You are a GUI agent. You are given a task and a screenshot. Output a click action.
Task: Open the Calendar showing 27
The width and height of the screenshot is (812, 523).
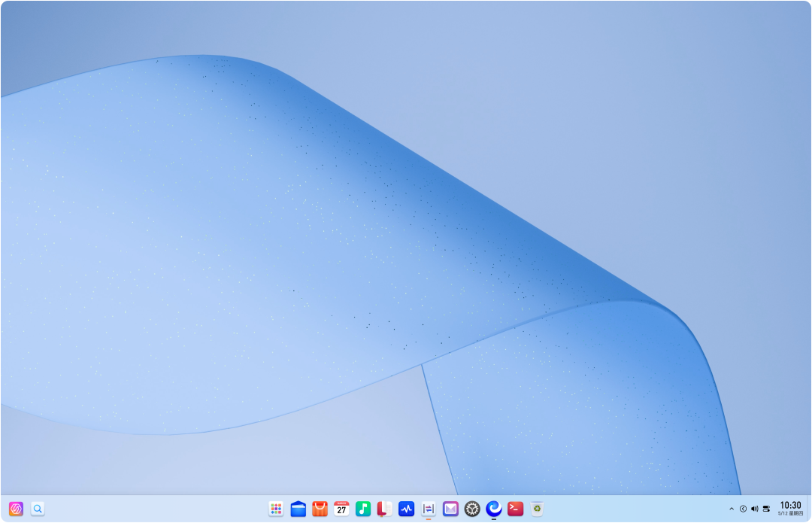pyautogui.click(x=341, y=509)
